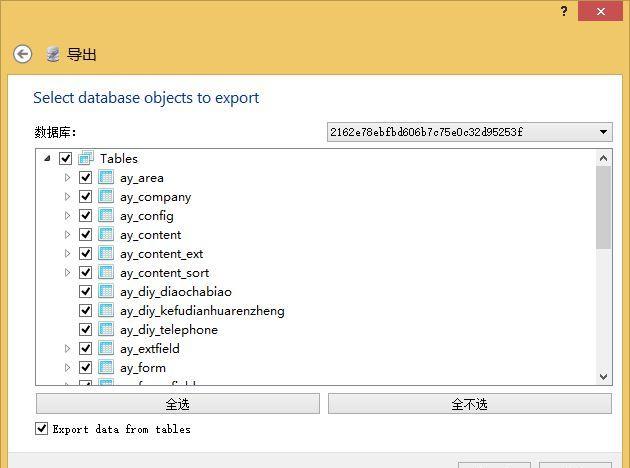Uncheck the ay_diy_diaochabiao checkbox

coord(85,292)
